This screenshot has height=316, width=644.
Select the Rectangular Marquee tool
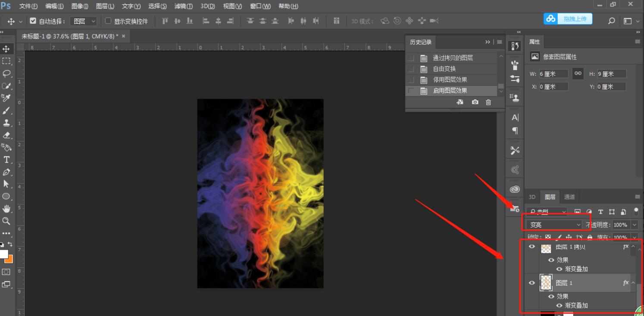click(6, 61)
